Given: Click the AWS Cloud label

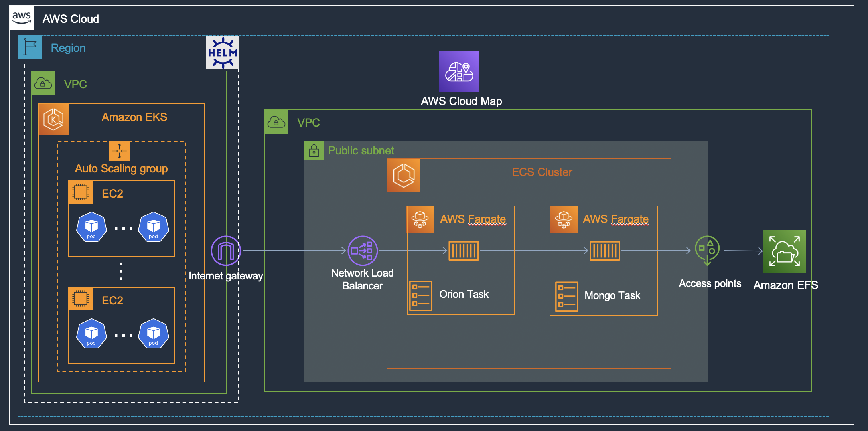Looking at the screenshot, I should point(71,19).
